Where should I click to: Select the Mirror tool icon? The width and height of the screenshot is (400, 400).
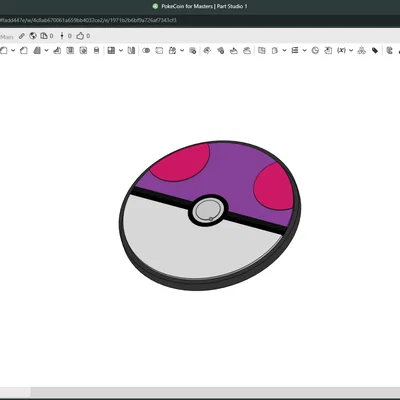(131, 51)
